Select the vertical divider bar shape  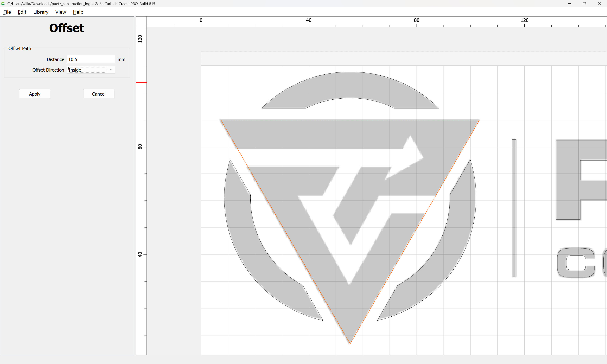[x=514, y=208]
